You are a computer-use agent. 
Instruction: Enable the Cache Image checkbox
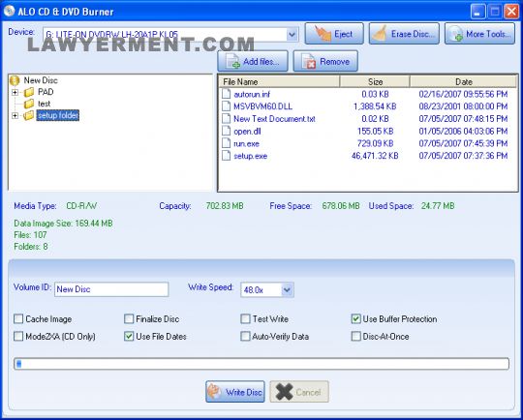point(18,319)
